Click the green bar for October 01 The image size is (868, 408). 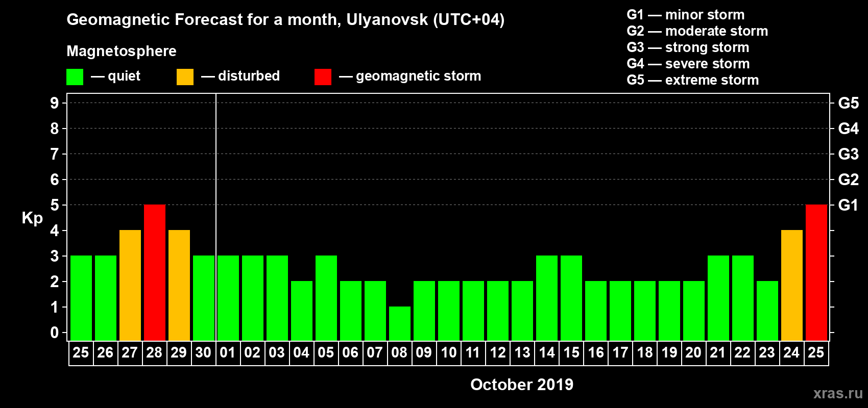(228, 298)
